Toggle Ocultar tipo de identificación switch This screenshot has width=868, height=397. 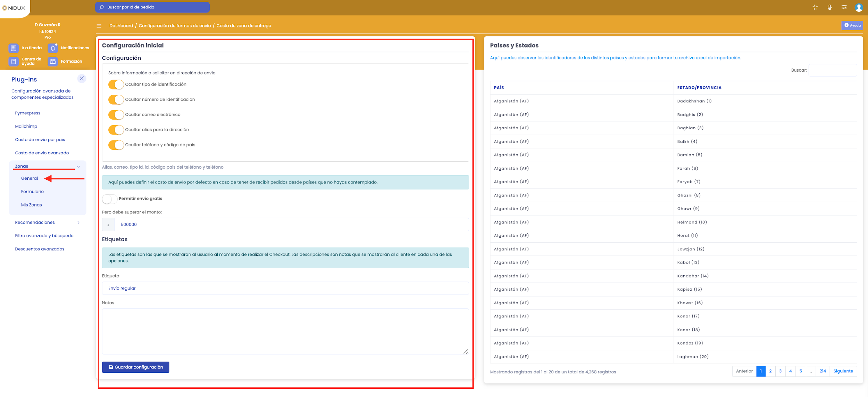click(116, 84)
